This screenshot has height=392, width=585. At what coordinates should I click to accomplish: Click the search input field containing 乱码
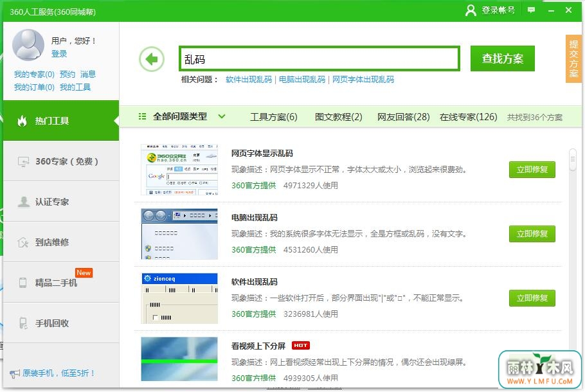319,58
